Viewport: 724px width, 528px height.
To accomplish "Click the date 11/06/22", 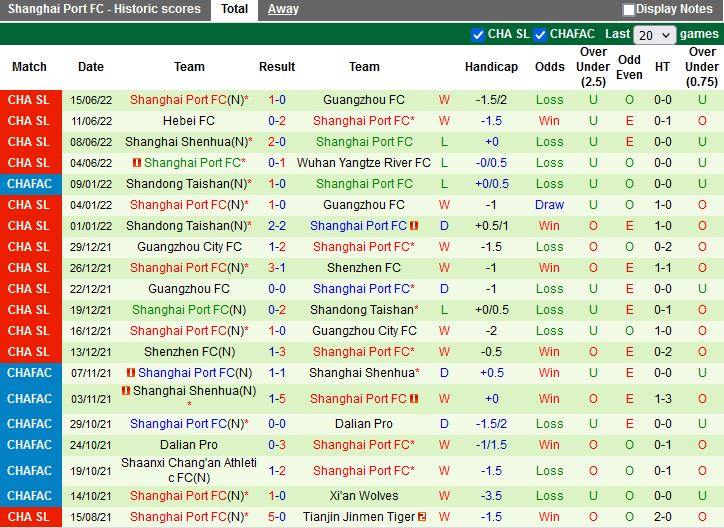I will point(91,121).
